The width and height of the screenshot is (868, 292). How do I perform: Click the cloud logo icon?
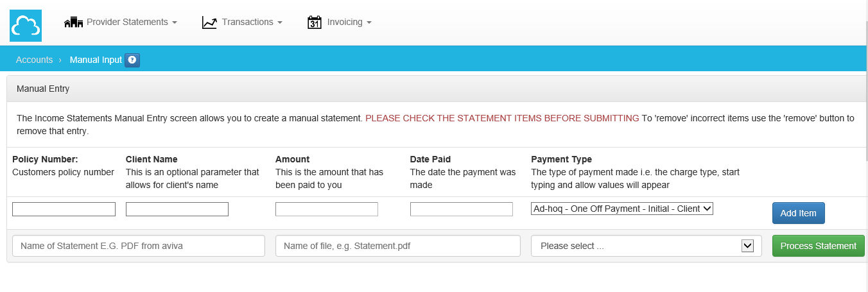point(26,26)
